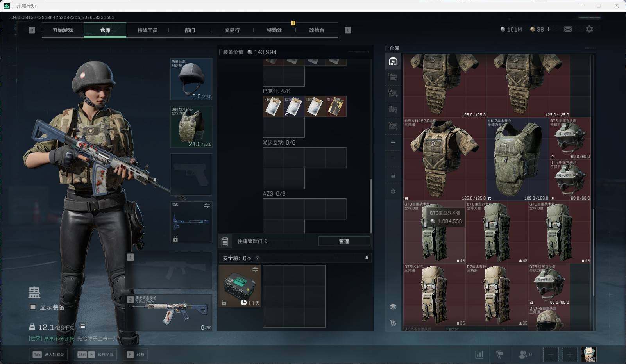
Task: Switch to the 特勤处 tab
Action: coord(274,30)
